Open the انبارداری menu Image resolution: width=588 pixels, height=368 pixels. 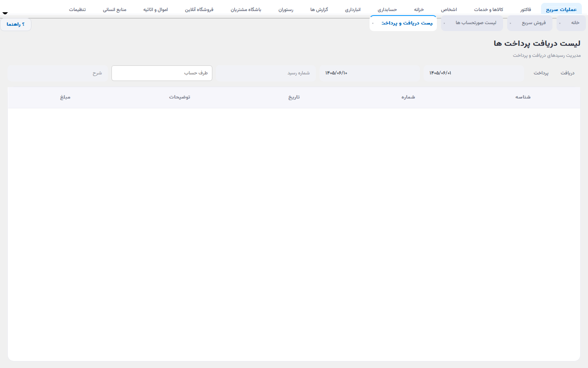click(x=353, y=9)
